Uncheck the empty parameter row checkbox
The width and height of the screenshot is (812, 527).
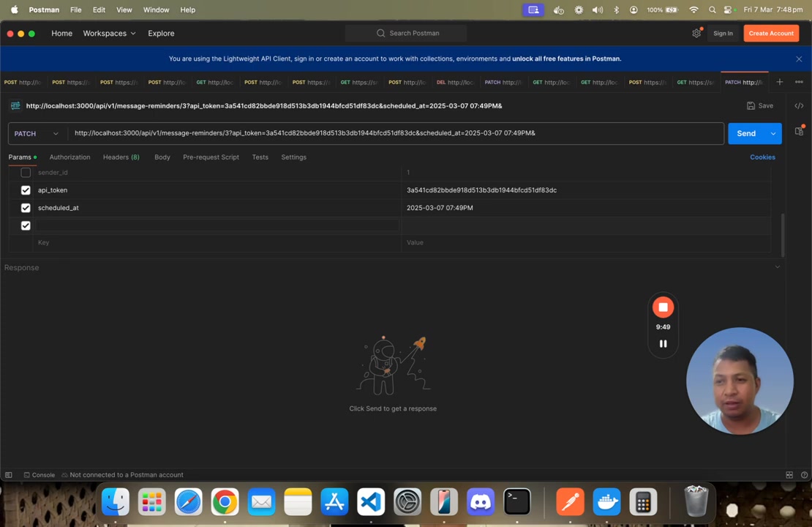click(x=26, y=225)
